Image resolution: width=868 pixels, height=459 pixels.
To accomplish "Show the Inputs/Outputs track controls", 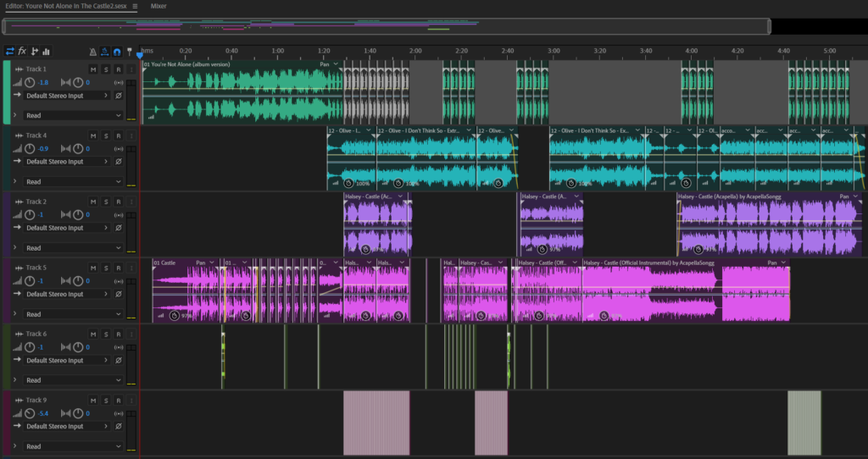I will pos(9,52).
